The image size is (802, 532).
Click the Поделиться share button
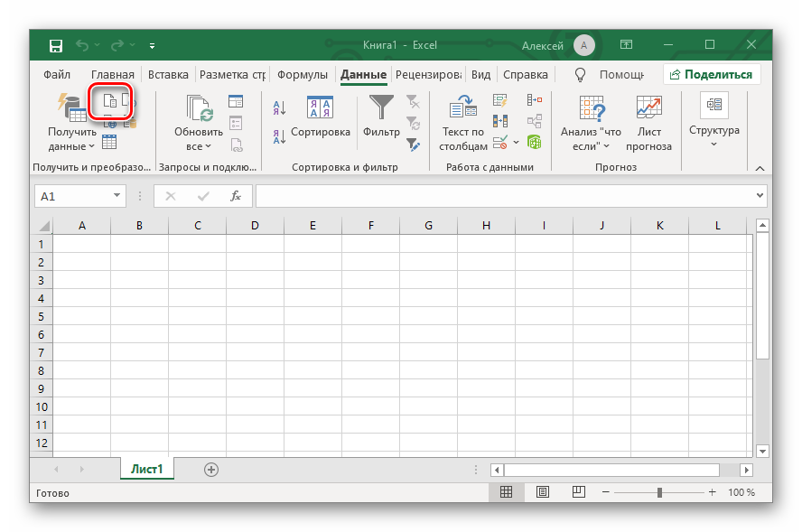711,75
